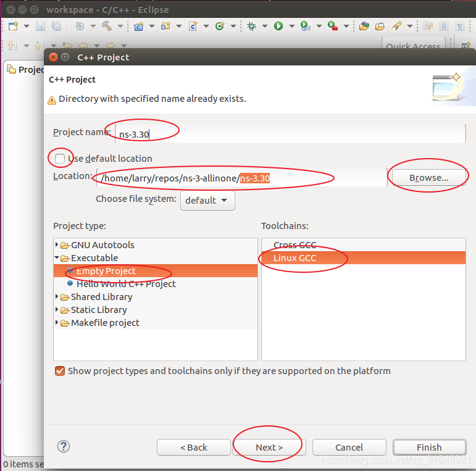The image size is (476, 471).
Task: Click the open folder Open Type icon
Action: tap(380, 27)
